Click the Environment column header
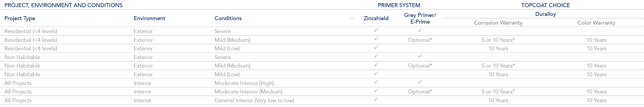Viewport: 644px width, 107px height. click(149, 18)
